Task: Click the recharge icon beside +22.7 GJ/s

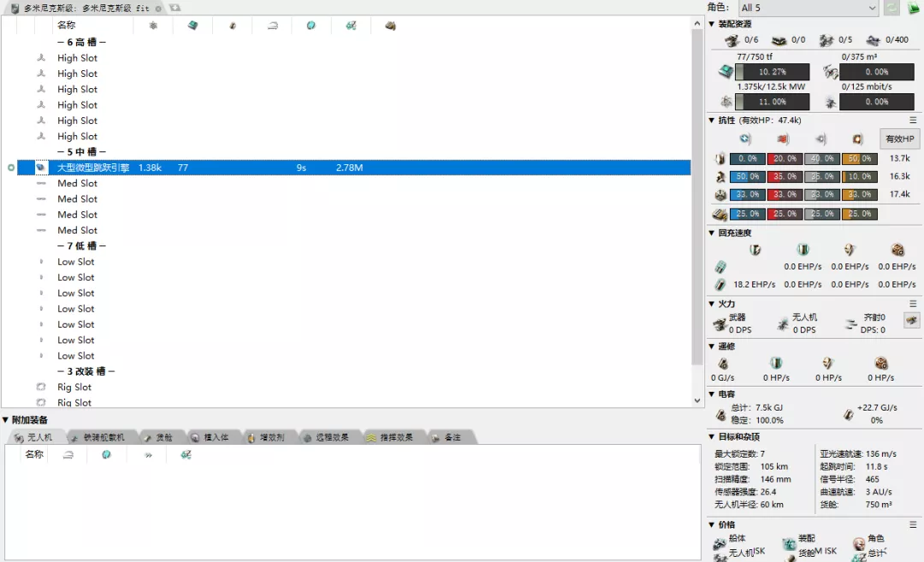Action: (x=848, y=415)
